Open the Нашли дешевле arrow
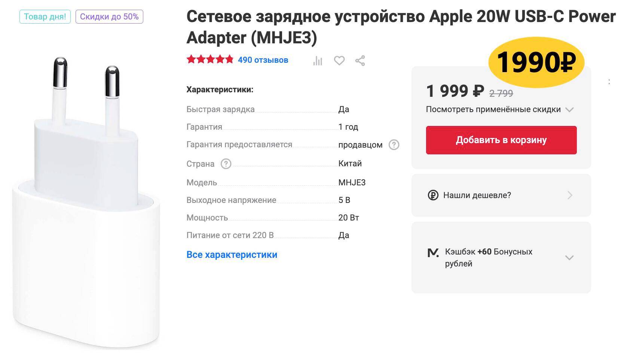 click(570, 195)
